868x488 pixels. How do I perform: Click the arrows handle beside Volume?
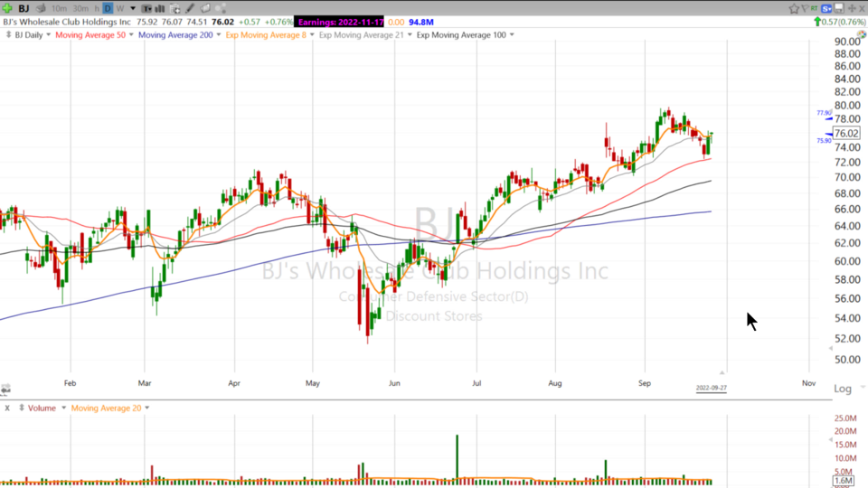[22, 408]
